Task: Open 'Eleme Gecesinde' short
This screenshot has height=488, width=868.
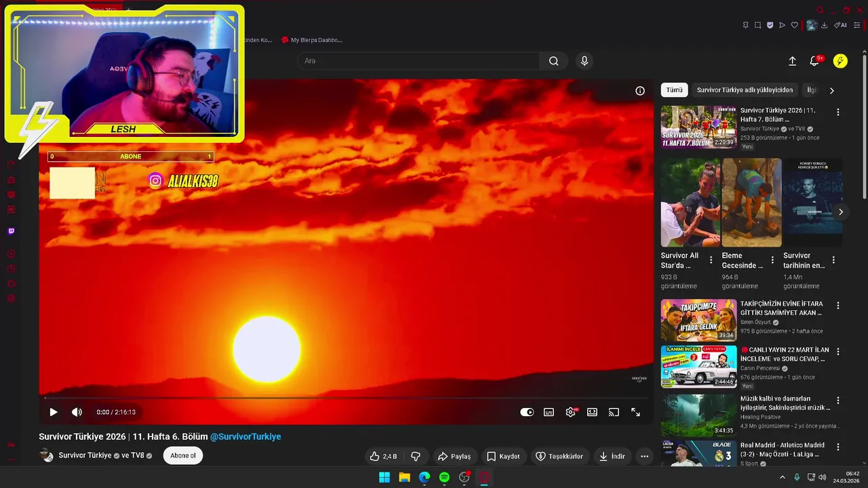Action: [751, 203]
